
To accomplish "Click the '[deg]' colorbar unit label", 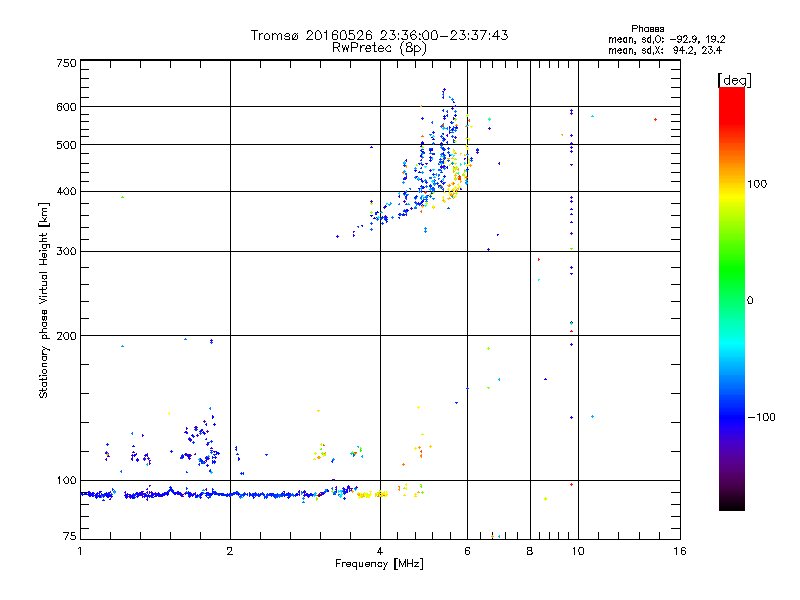I will pyautogui.click(x=734, y=80).
